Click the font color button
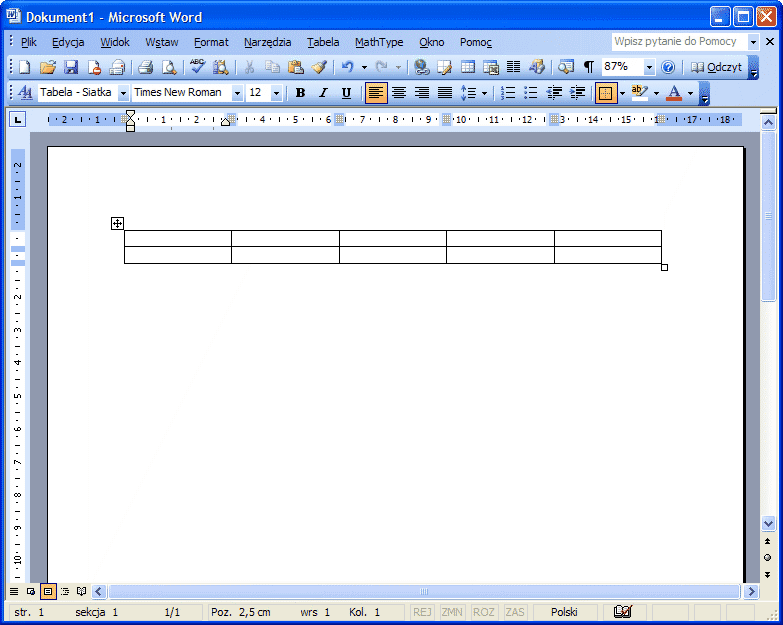Image resolution: width=783 pixels, height=625 pixels. click(x=674, y=93)
